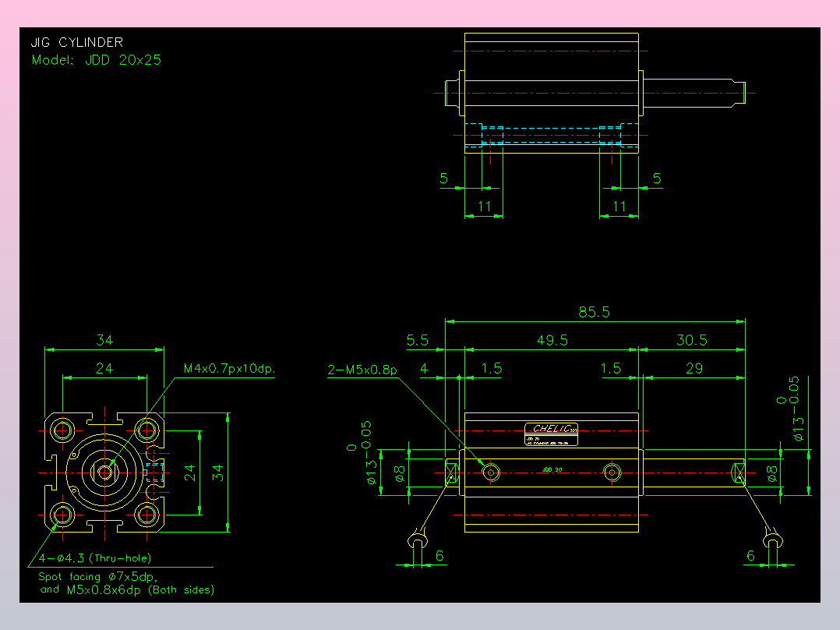The image size is (840, 630).
Task: Select the "4-ø4.3 (Thru-hole)" note
Action: click(x=95, y=558)
